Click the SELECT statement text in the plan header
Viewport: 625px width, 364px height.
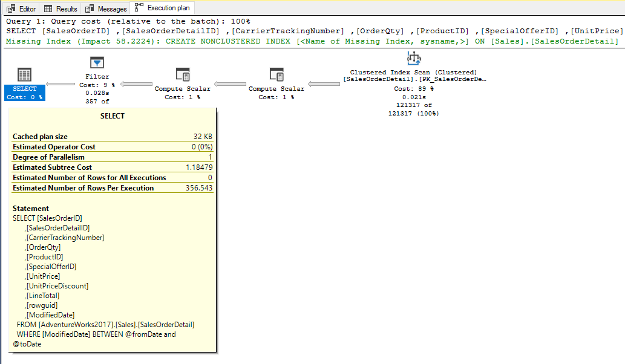coord(315,31)
